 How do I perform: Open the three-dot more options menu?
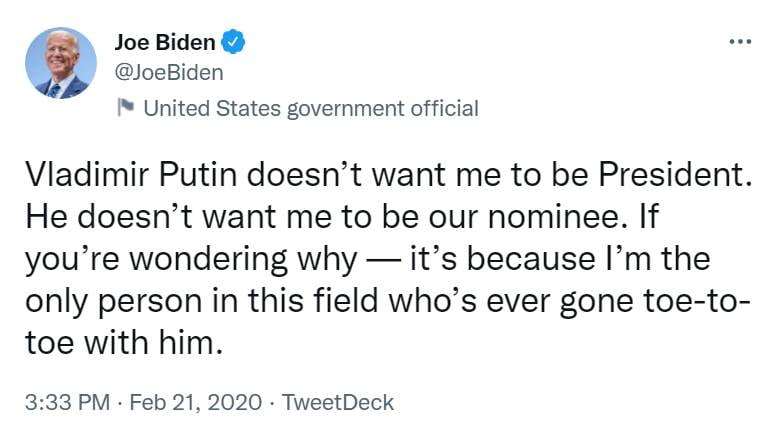[x=740, y=41]
